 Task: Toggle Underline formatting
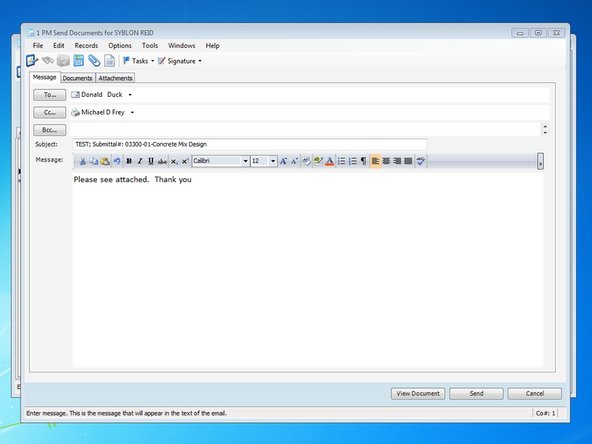tap(151, 161)
